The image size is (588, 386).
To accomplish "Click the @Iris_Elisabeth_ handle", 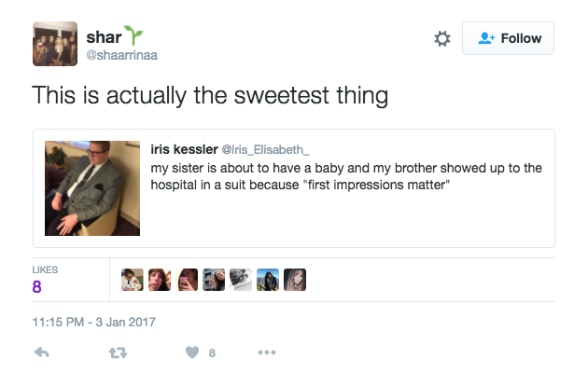I will [x=265, y=149].
